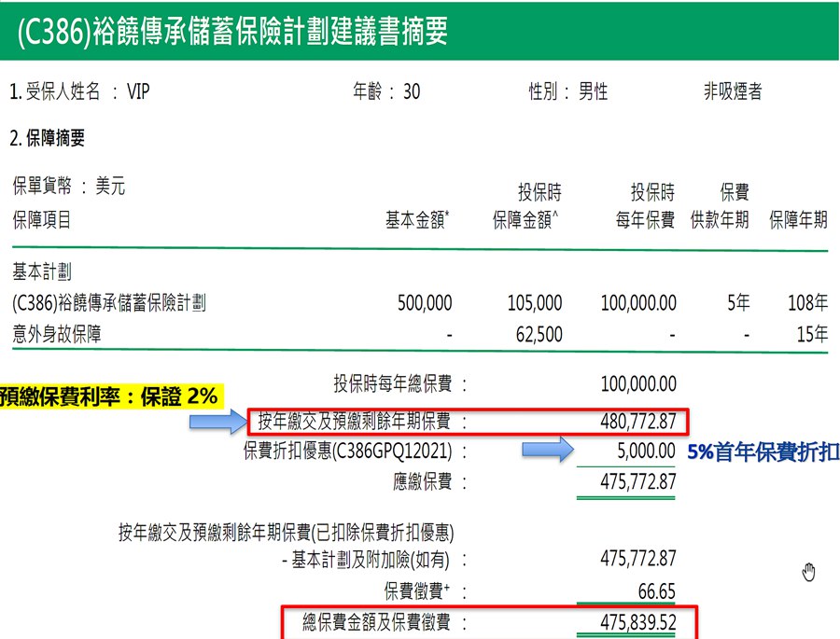Click the 475,839.52 total amount
The width and height of the screenshot is (840, 639).
[x=638, y=623]
